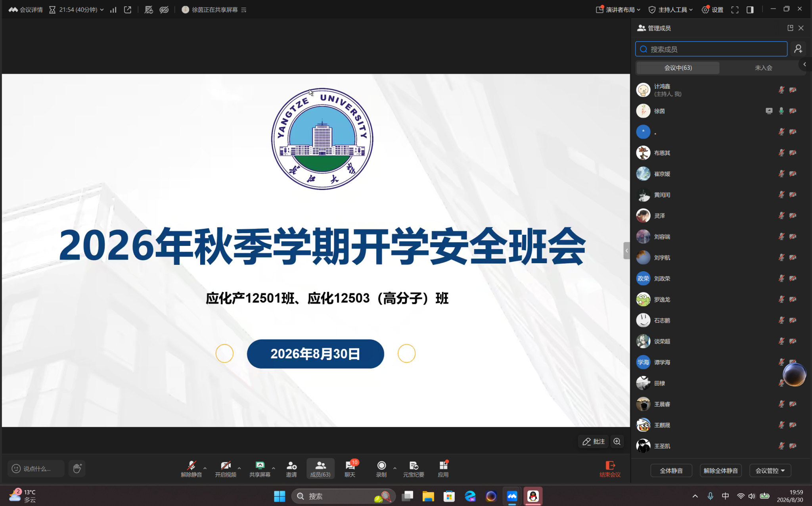This screenshot has width=812, height=506.
Task: Click the floating assistant orb
Action: click(x=795, y=374)
